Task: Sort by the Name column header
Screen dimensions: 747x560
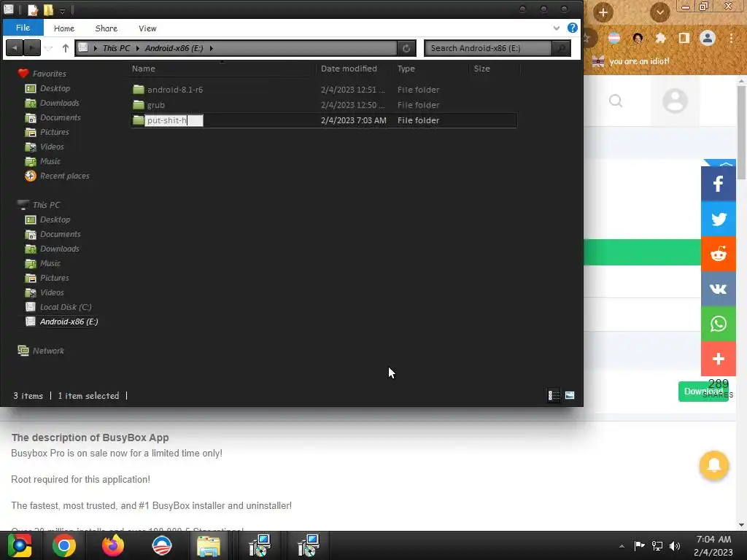Action: pyautogui.click(x=144, y=69)
